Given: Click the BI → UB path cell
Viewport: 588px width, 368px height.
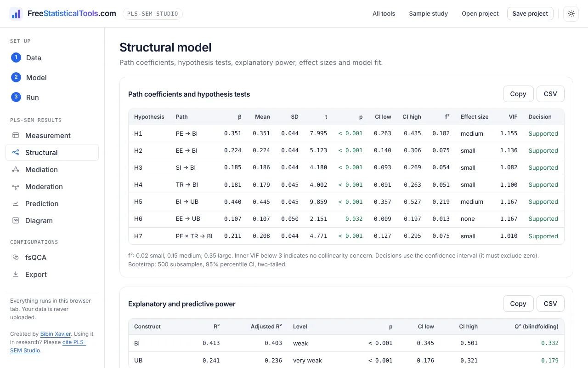Looking at the screenshot, I should tap(187, 202).
